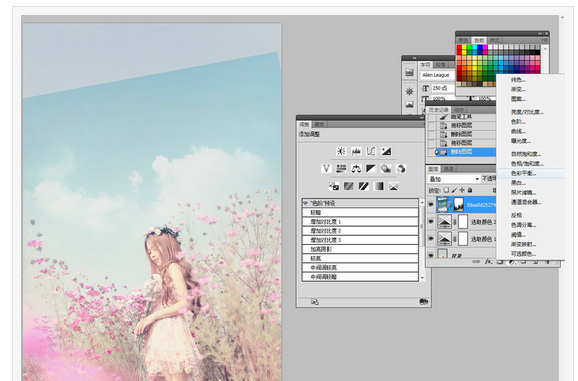578x381 pixels.
Task: Add a Posterize adjustment icon
Action: 349,186
